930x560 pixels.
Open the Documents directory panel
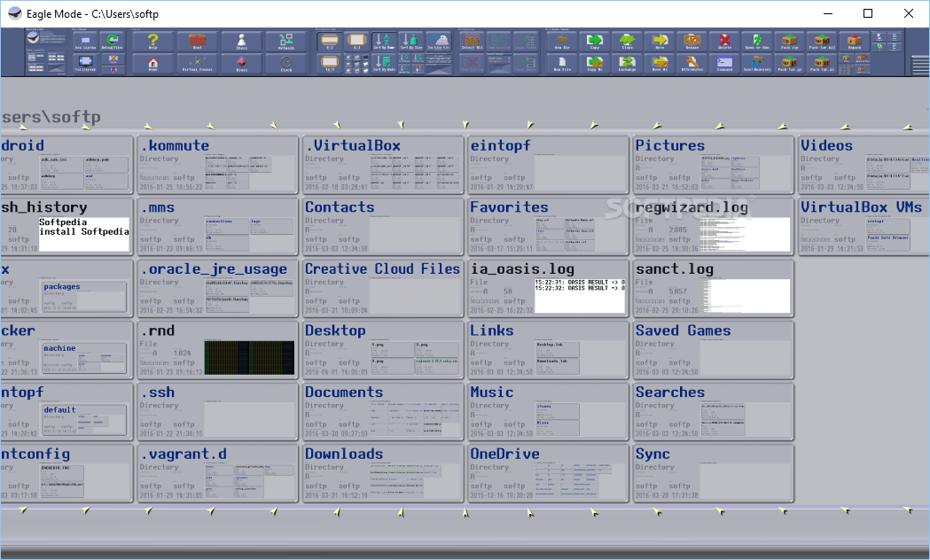[x=383, y=411]
